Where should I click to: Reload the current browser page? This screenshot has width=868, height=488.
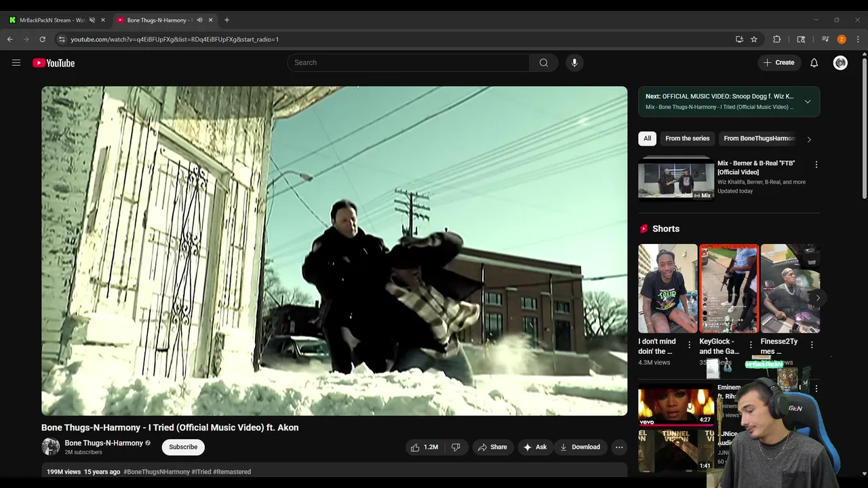(x=42, y=39)
